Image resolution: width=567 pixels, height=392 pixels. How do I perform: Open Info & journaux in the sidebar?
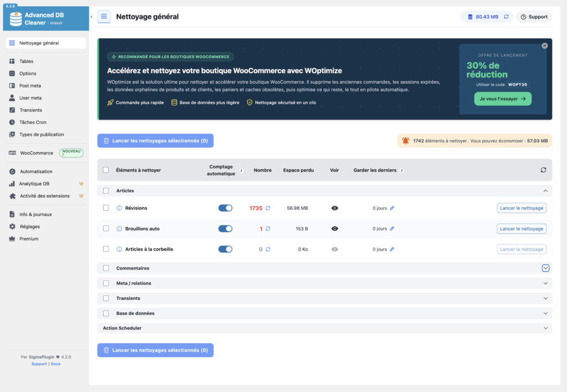[x=46, y=214]
